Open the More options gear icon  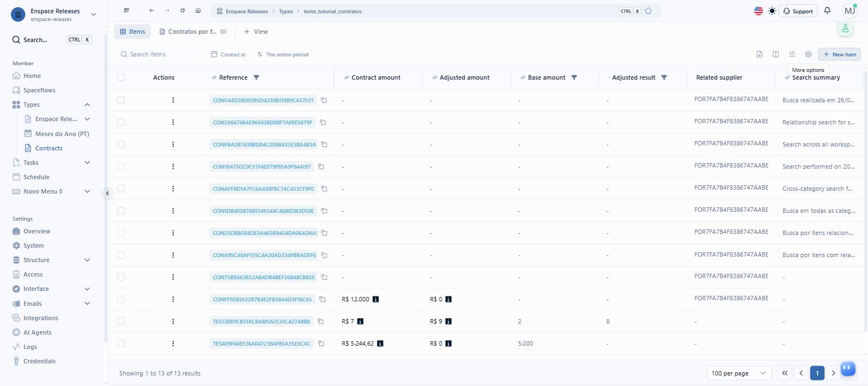click(808, 54)
